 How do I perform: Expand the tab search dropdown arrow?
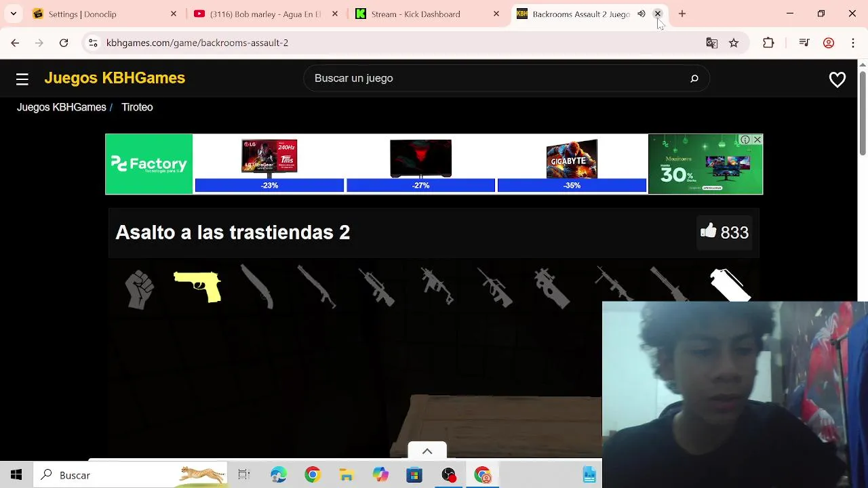14,14
